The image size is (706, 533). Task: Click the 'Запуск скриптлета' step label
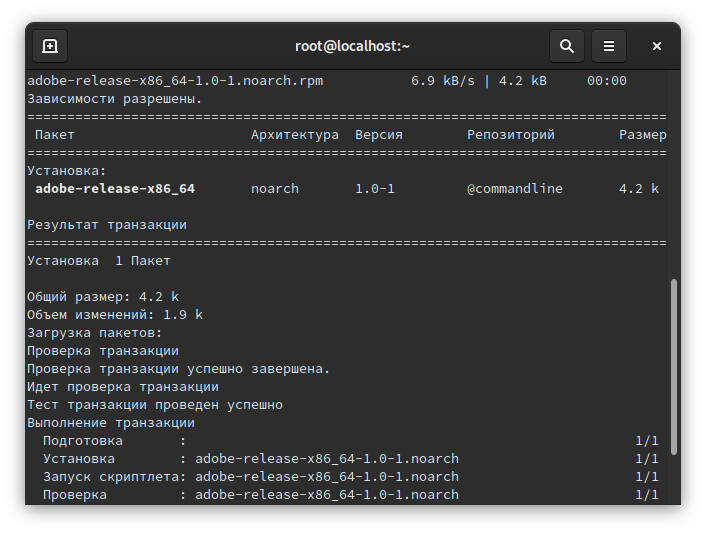111,477
